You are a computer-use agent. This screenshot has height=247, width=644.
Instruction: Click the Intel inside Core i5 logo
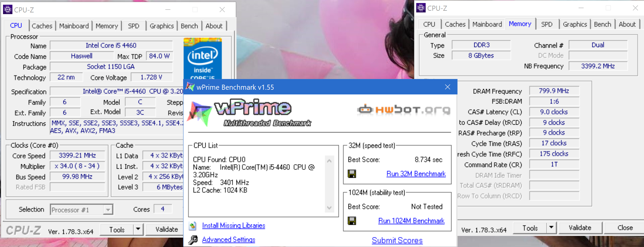click(203, 58)
